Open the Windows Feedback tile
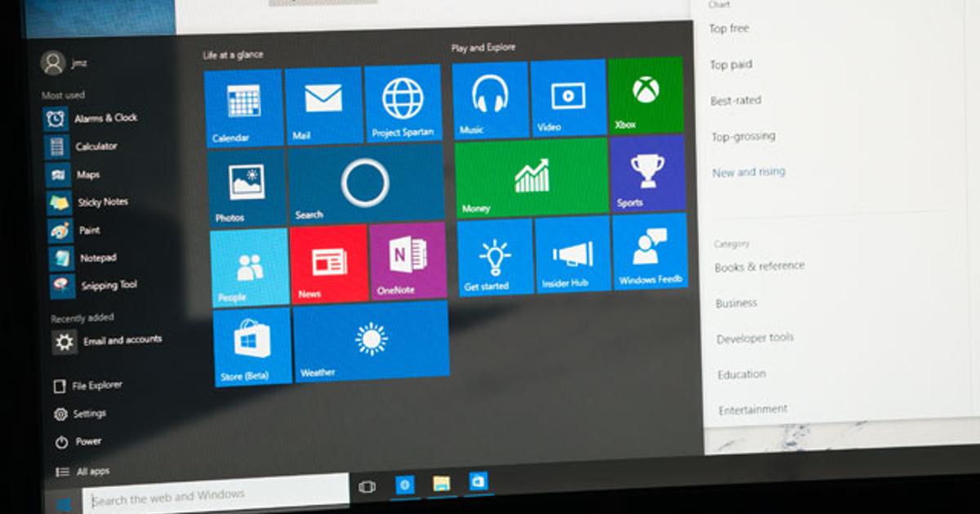Screen dimensions: 980x514 click(650, 251)
